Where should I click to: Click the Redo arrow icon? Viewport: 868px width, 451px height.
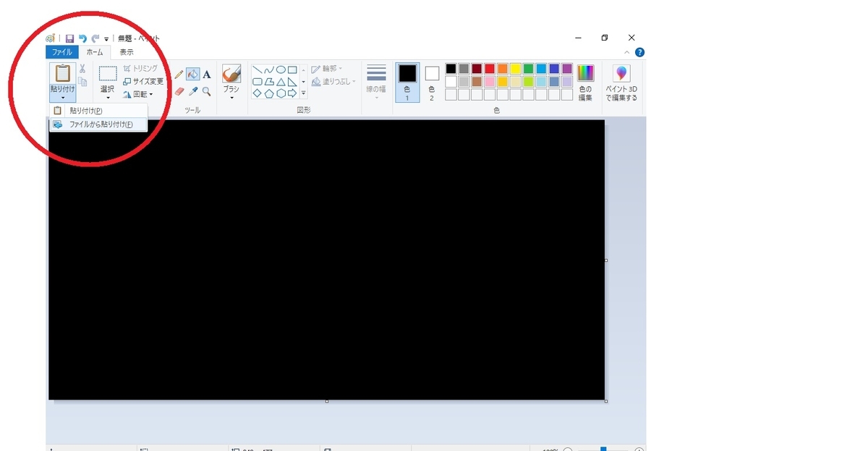click(95, 38)
